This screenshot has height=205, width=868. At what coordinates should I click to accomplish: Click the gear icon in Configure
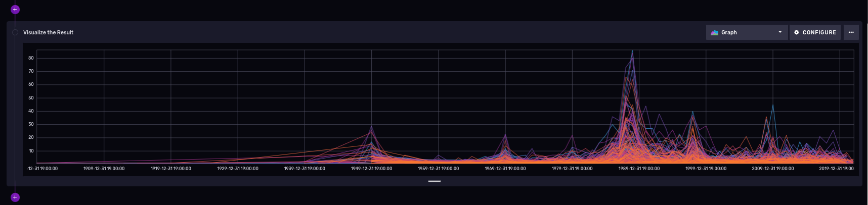[x=797, y=32]
